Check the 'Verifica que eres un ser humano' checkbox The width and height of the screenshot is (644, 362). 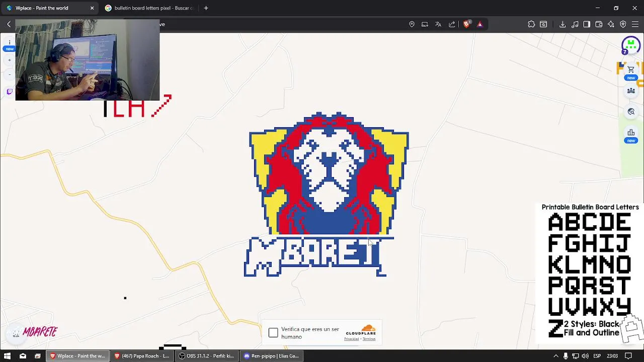tap(273, 333)
